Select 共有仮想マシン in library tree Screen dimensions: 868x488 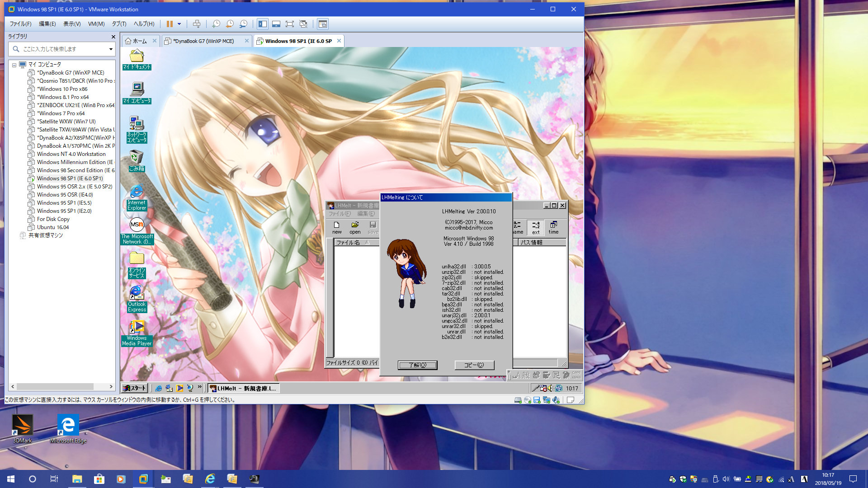[45, 235]
